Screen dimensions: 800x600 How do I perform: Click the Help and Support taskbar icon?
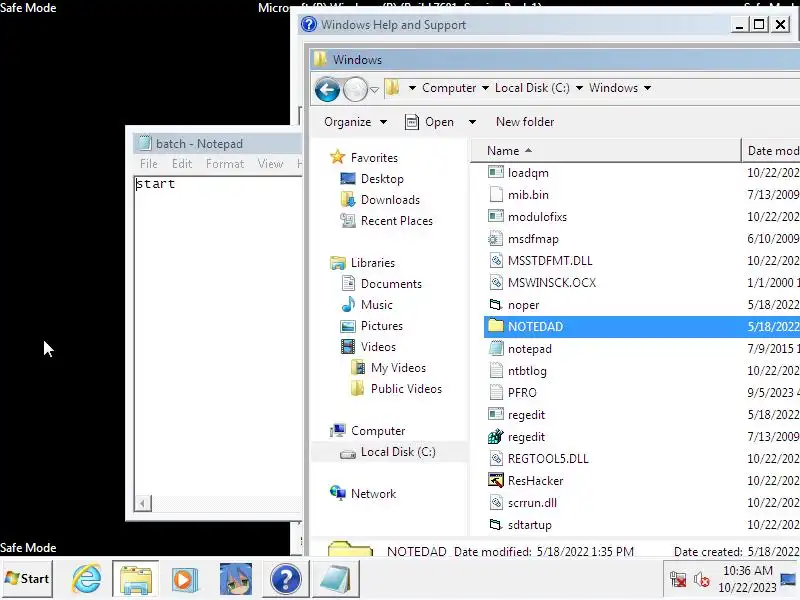(x=285, y=579)
